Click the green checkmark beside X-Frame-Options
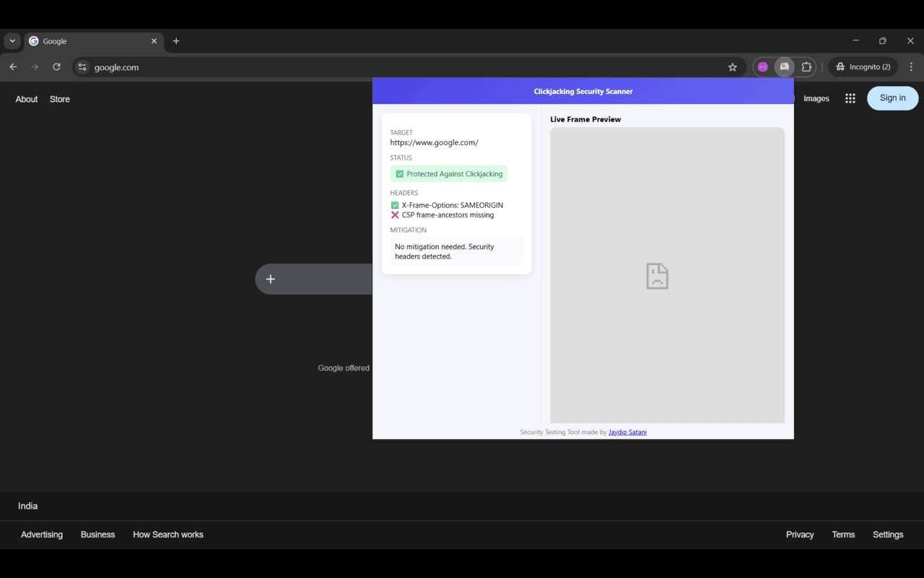 tap(395, 205)
